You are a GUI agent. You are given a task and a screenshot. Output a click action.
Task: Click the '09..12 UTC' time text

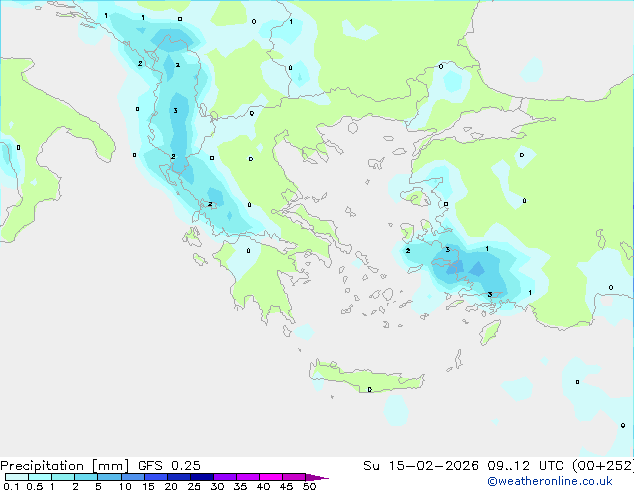coord(525,465)
